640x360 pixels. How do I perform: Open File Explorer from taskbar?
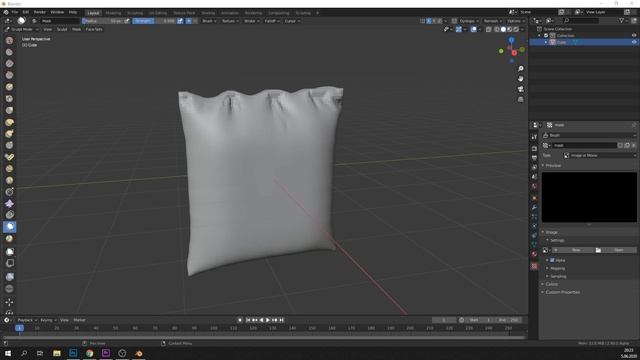57,353
